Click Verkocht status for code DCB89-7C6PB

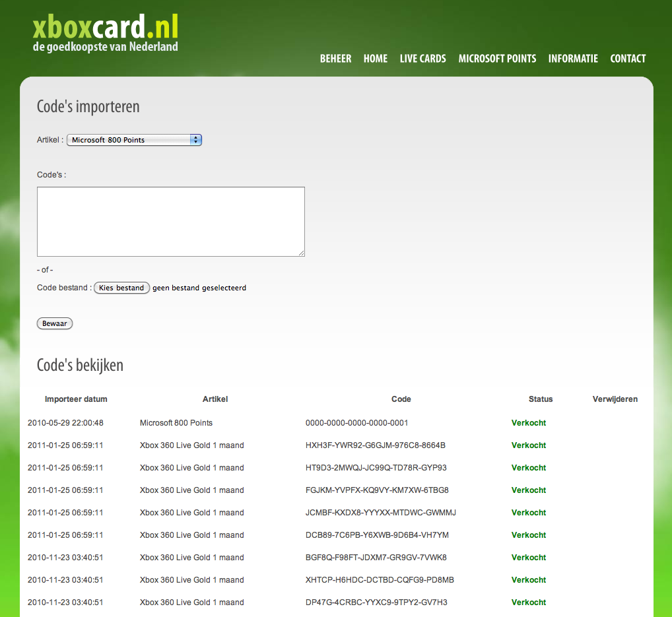[x=529, y=535]
